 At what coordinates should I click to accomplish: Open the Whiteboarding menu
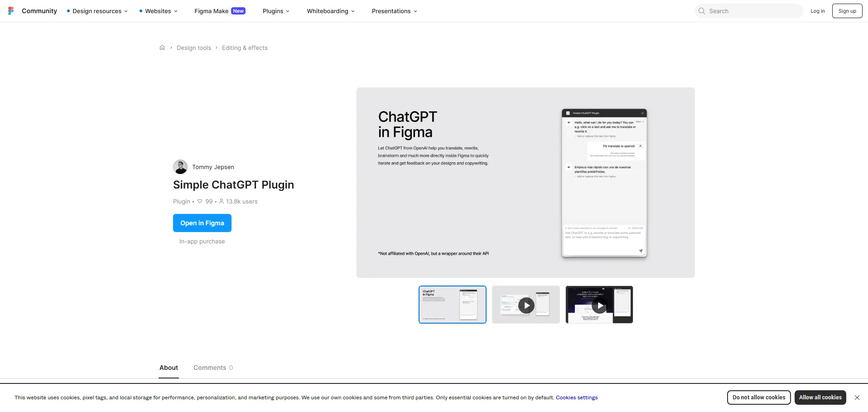(x=330, y=11)
